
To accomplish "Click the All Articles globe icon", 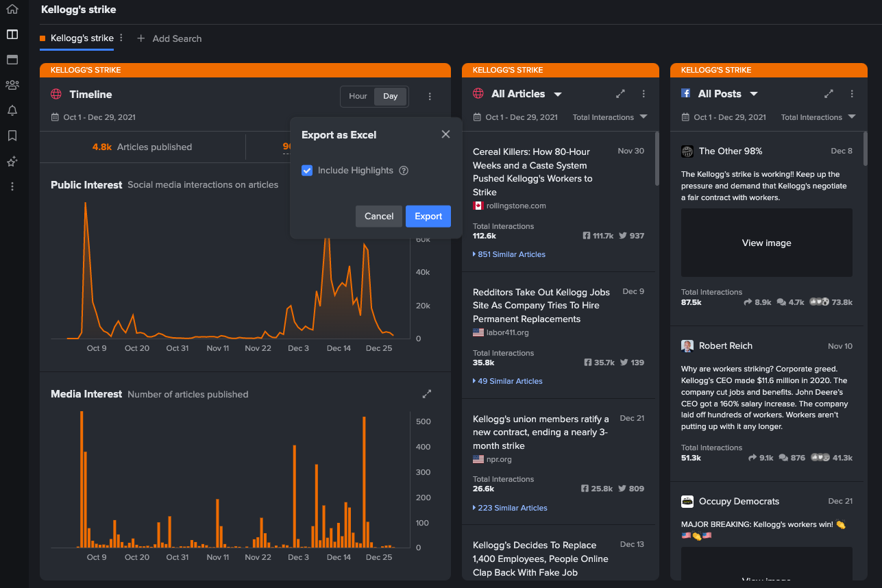I will coord(478,94).
